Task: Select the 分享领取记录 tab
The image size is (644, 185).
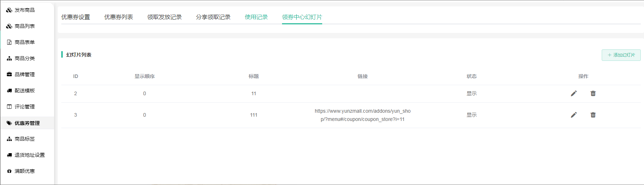Action: pos(213,17)
